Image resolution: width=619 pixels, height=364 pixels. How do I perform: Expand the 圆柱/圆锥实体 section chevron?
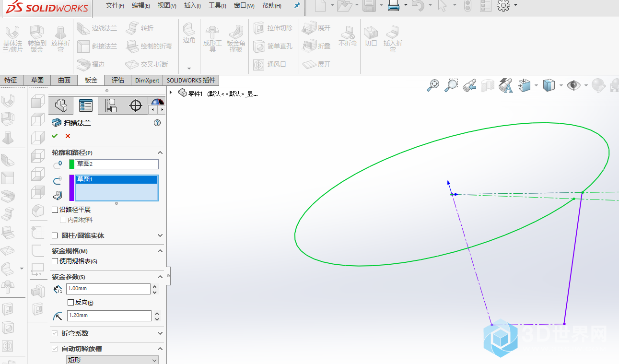[160, 235]
